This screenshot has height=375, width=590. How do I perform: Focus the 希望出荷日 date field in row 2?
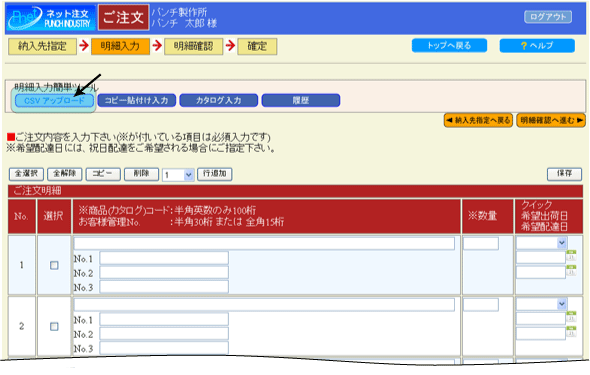[541, 319]
